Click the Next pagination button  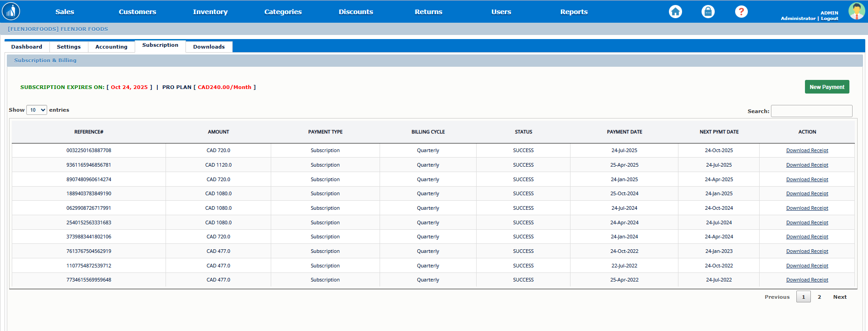click(x=839, y=297)
